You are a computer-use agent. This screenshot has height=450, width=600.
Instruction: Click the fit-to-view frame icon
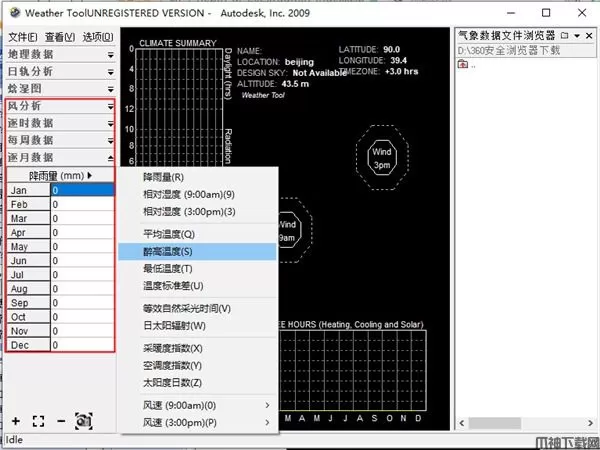point(39,421)
